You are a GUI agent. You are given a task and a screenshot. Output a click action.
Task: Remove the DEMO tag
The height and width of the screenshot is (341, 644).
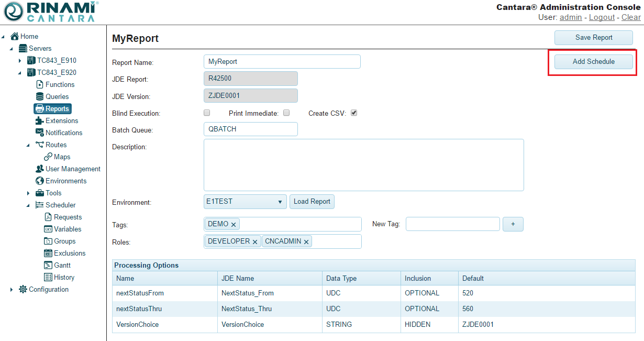tap(234, 224)
